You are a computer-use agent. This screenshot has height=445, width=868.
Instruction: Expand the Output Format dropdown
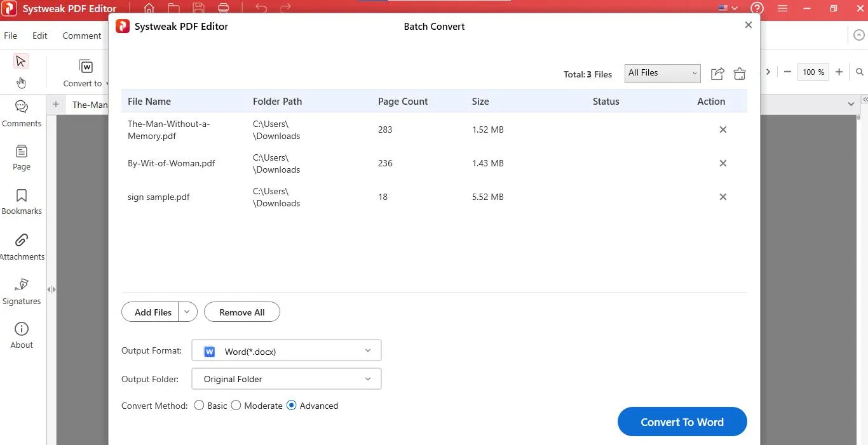286,351
